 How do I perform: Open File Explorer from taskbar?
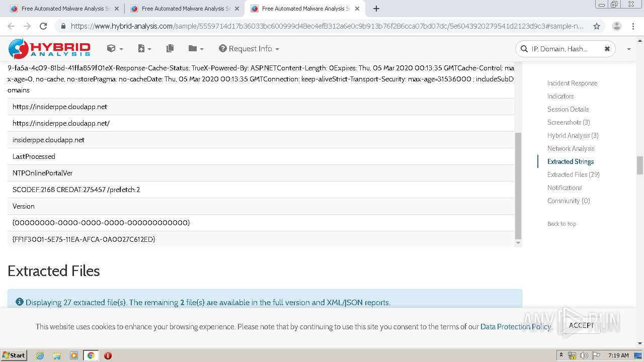point(57,355)
